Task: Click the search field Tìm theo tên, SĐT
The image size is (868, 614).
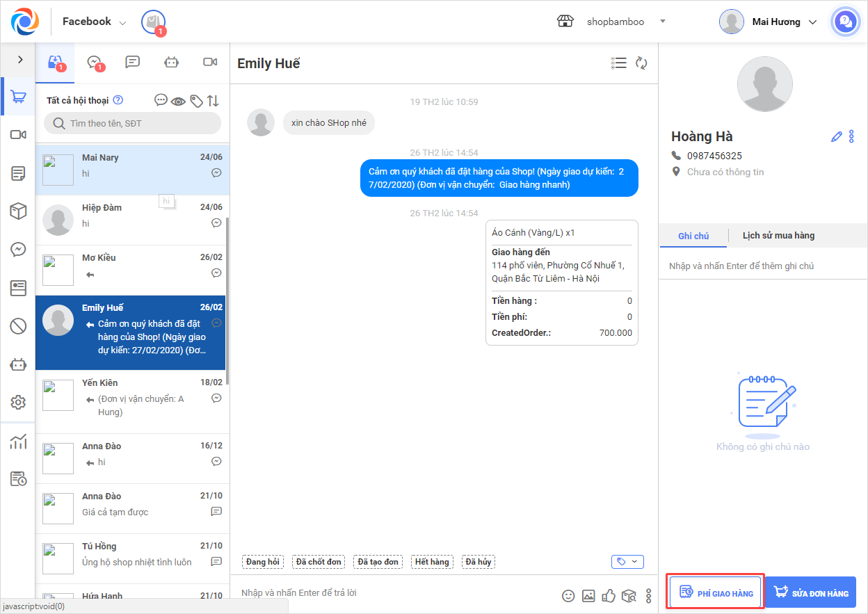Action: click(132, 123)
